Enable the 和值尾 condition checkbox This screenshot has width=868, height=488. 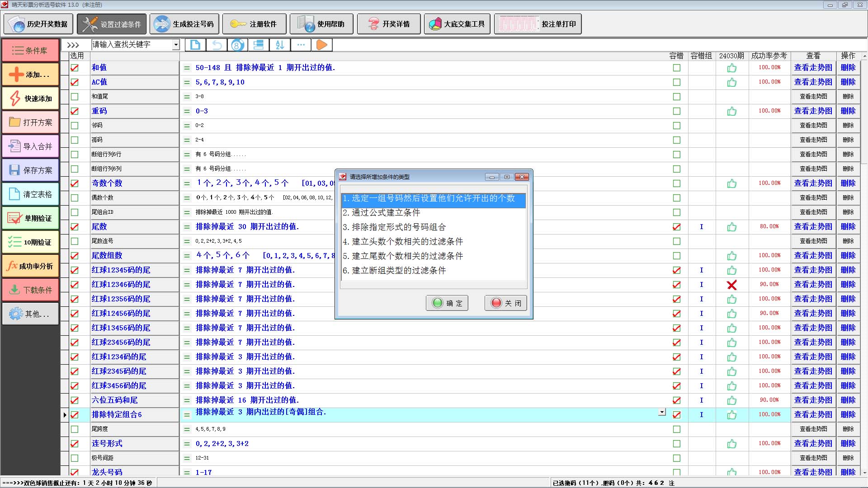[x=75, y=97]
